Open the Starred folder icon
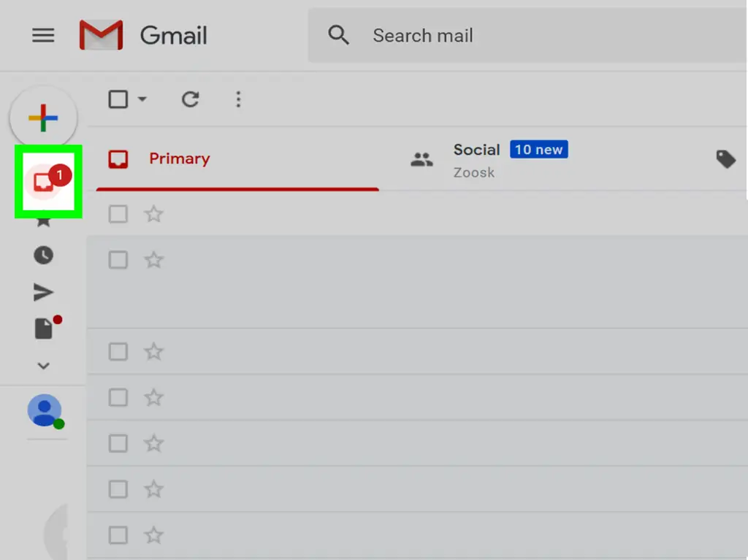Image resolution: width=748 pixels, height=560 pixels. [43, 220]
